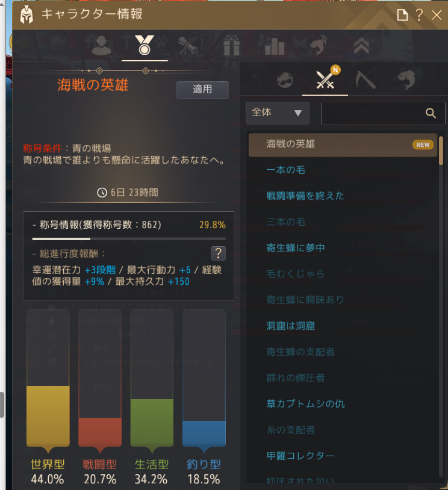This screenshot has height=490, width=448.
Task: Open the scroll and quill journal tab
Action: pyautogui.click(x=188, y=46)
